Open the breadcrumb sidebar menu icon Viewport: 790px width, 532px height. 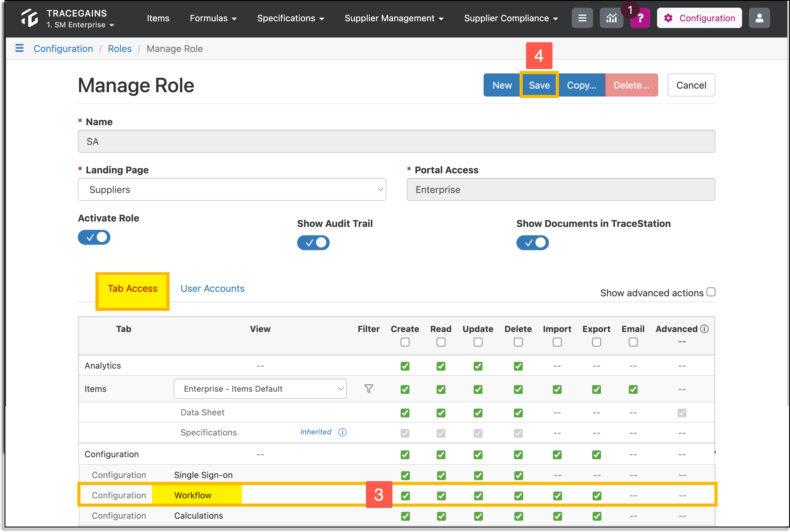coord(19,48)
